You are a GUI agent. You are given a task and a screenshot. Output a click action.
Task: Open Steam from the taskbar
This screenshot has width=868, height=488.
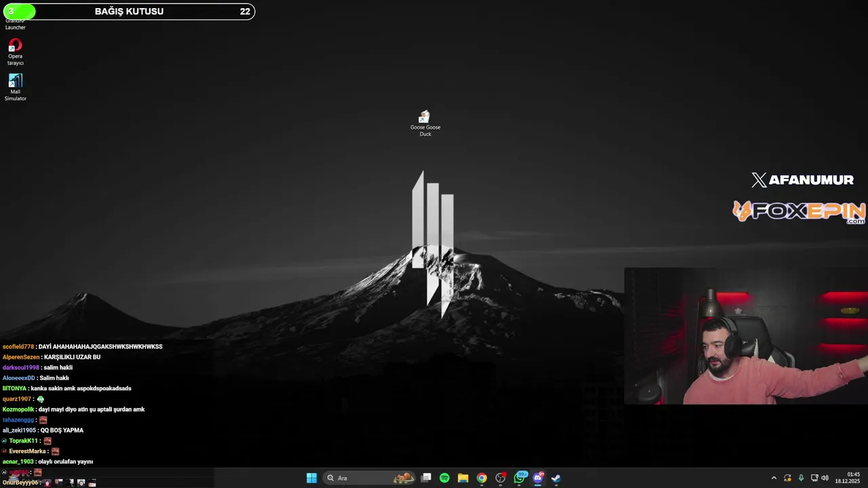pos(556,478)
